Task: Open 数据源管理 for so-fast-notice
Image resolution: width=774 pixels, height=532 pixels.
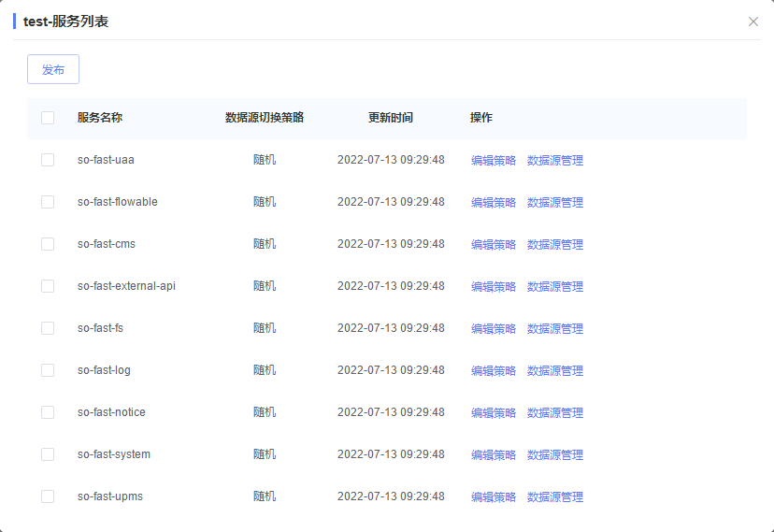Action: pyautogui.click(x=555, y=413)
